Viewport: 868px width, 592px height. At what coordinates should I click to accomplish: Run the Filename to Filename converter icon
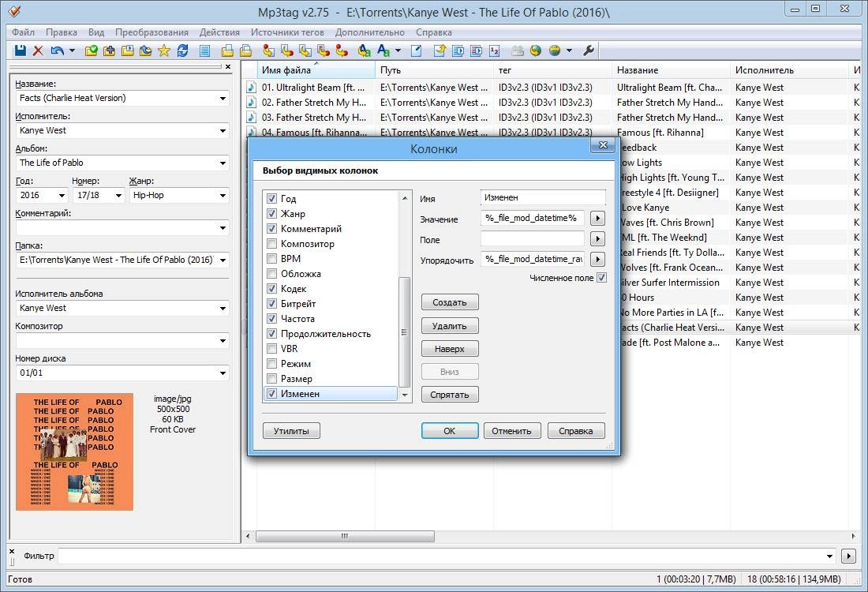point(305,51)
